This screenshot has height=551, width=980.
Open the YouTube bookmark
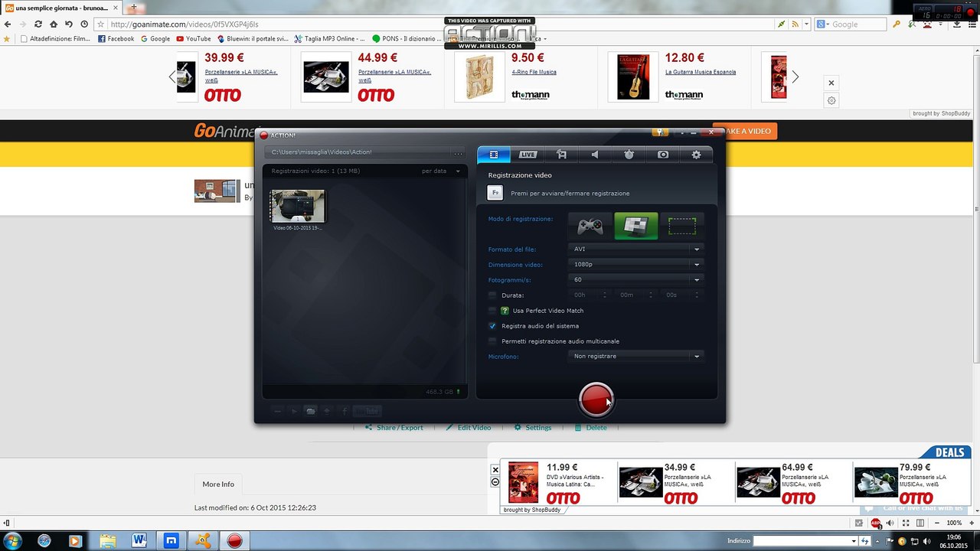point(194,38)
